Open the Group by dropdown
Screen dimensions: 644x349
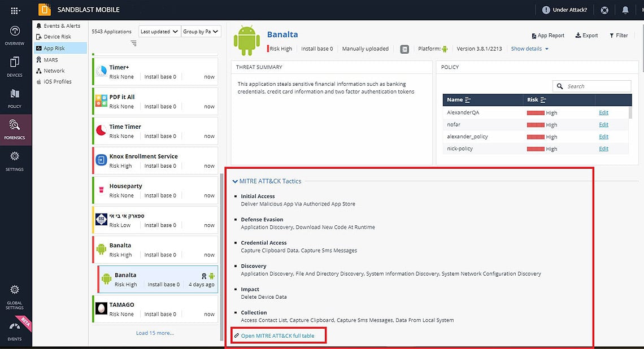[201, 32]
